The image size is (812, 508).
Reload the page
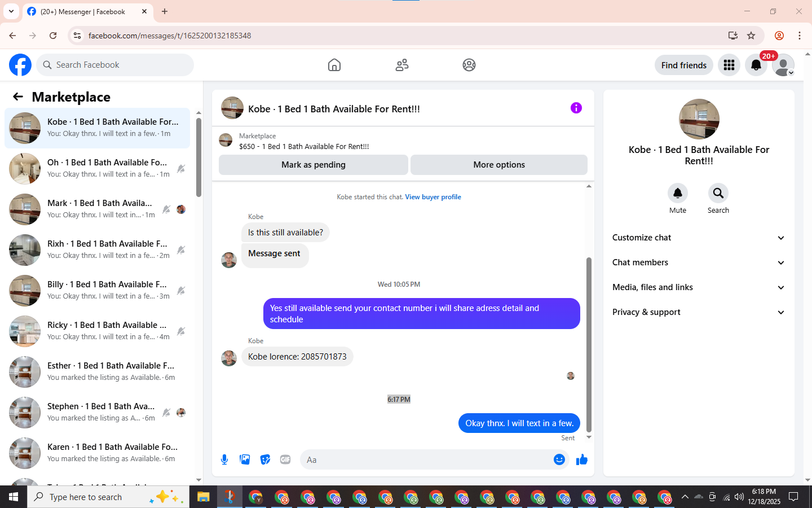(x=53, y=36)
